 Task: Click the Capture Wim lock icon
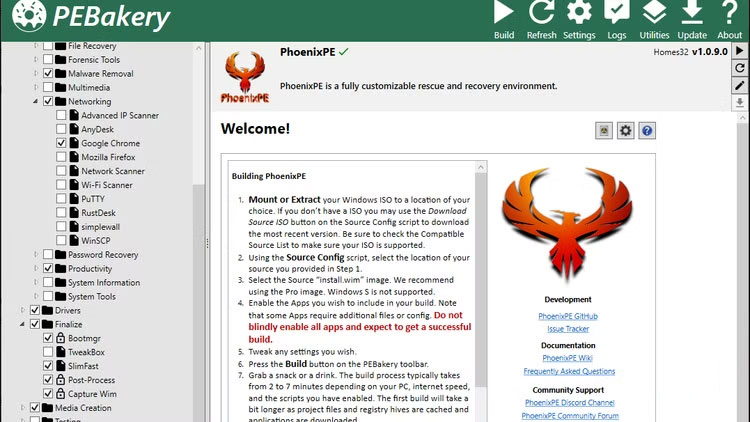(61, 394)
